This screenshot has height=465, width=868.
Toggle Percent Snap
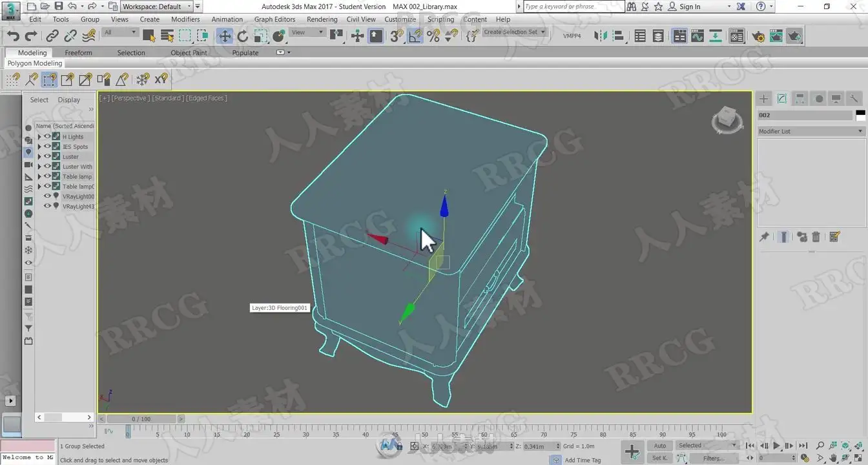click(x=433, y=36)
